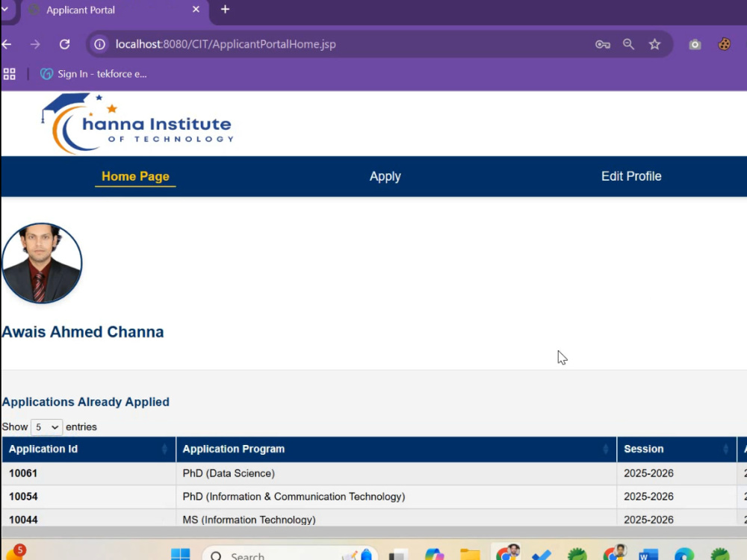Open Microsoft Word from the taskbar
The width and height of the screenshot is (747, 560).
pyautogui.click(x=648, y=554)
